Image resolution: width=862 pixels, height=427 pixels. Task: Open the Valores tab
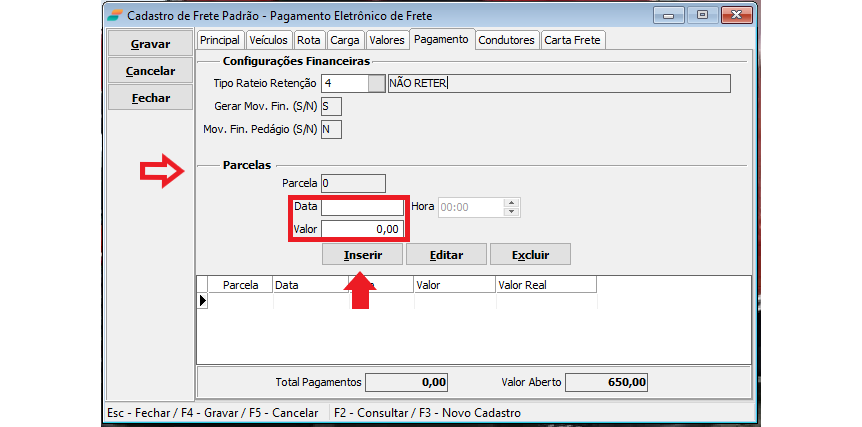[x=386, y=40]
